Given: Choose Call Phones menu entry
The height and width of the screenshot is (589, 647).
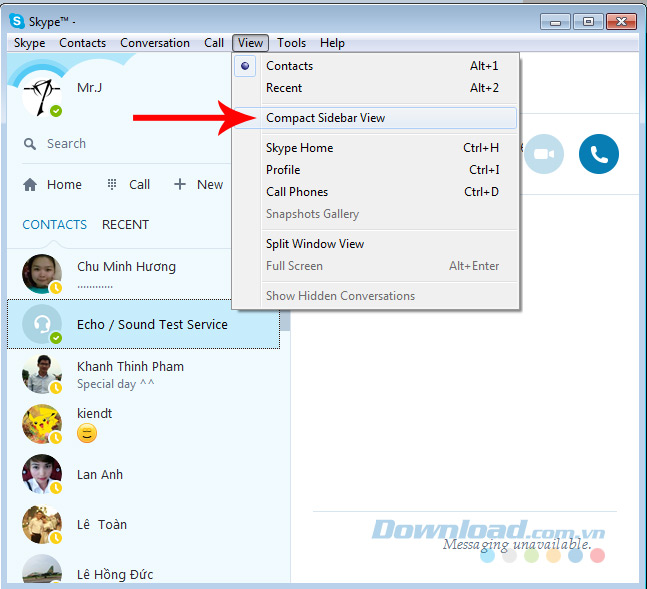Looking at the screenshot, I should click(375, 192).
